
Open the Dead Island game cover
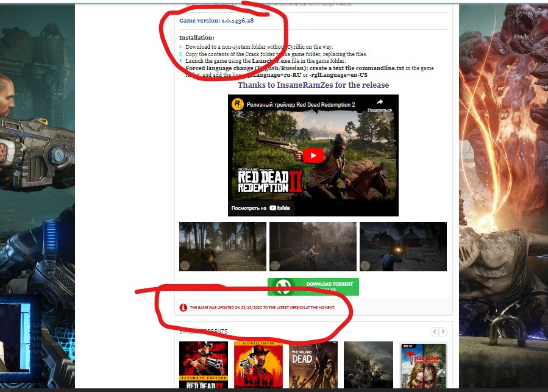(x=423, y=365)
